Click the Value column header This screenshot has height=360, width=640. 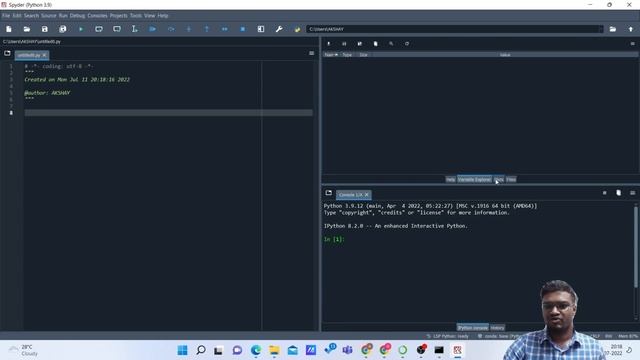[505, 55]
